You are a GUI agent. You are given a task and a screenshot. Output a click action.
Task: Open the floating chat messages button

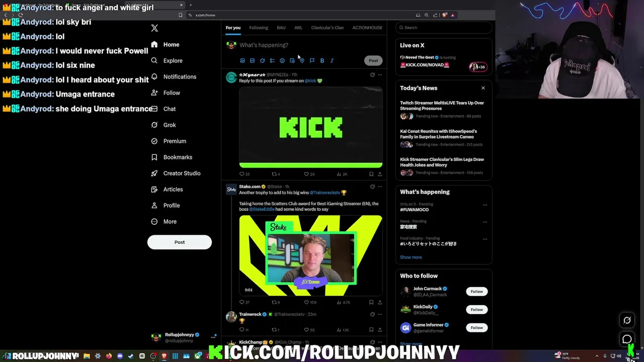[627, 339]
